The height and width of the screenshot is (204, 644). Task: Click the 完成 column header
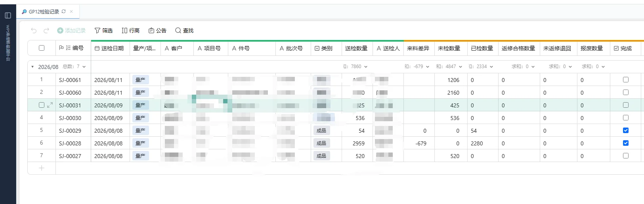pyautogui.click(x=626, y=48)
